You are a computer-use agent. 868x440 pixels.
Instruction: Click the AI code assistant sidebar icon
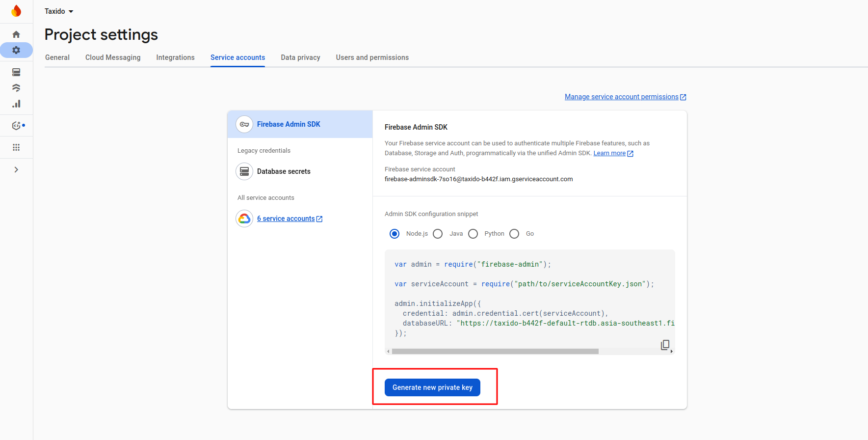[x=16, y=126]
